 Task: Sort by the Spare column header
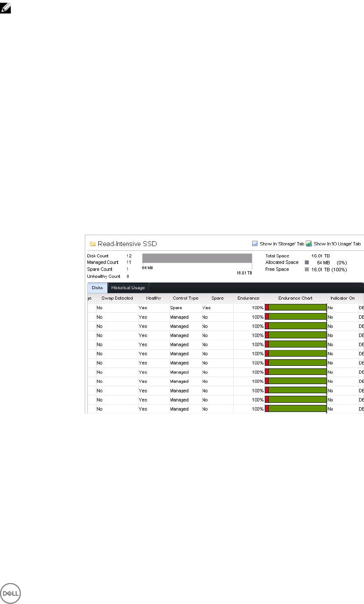click(217, 298)
